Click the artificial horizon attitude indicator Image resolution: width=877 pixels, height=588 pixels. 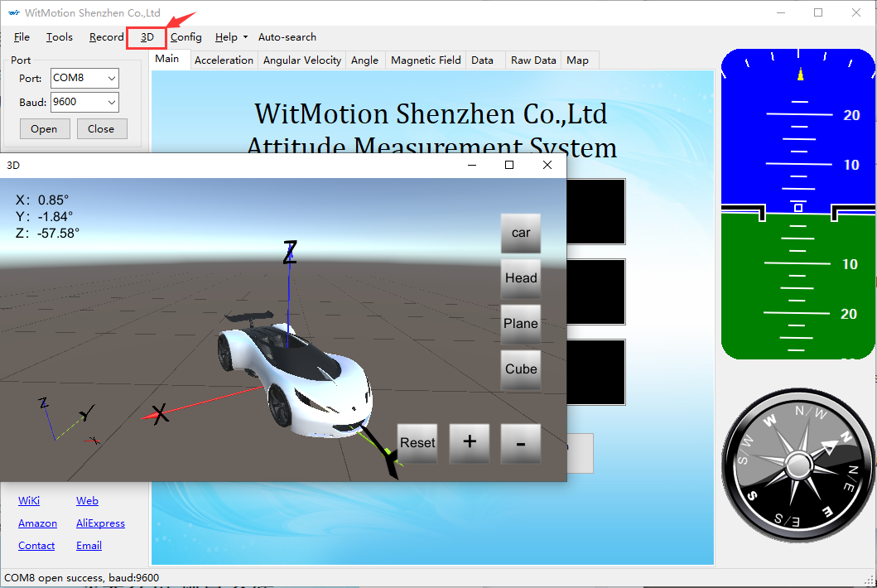coord(798,205)
